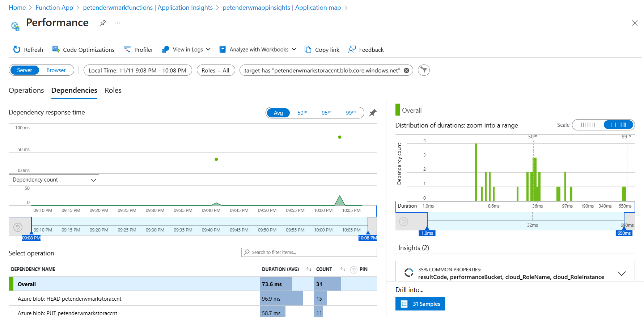Select the Overall dependency row

click(193, 284)
